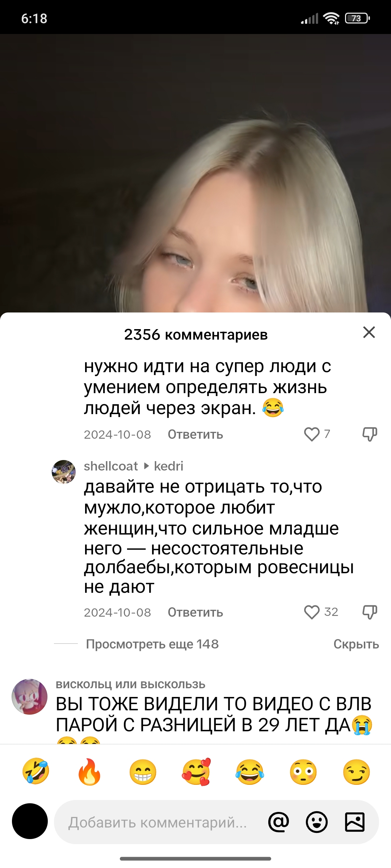Close the comments panel with X
This screenshot has width=391, height=868.
(x=369, y=332)
